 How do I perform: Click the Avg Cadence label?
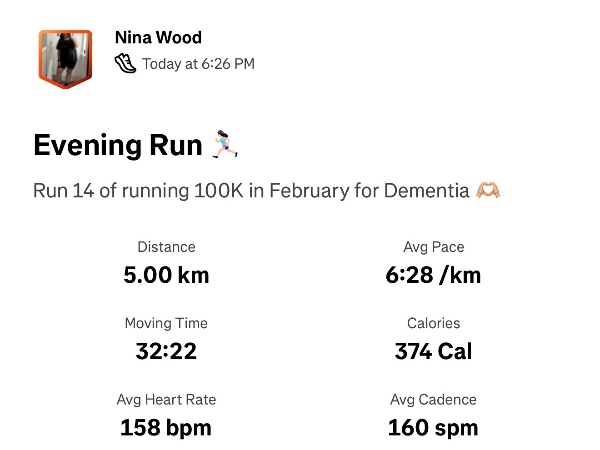click(x=433, y=399)
